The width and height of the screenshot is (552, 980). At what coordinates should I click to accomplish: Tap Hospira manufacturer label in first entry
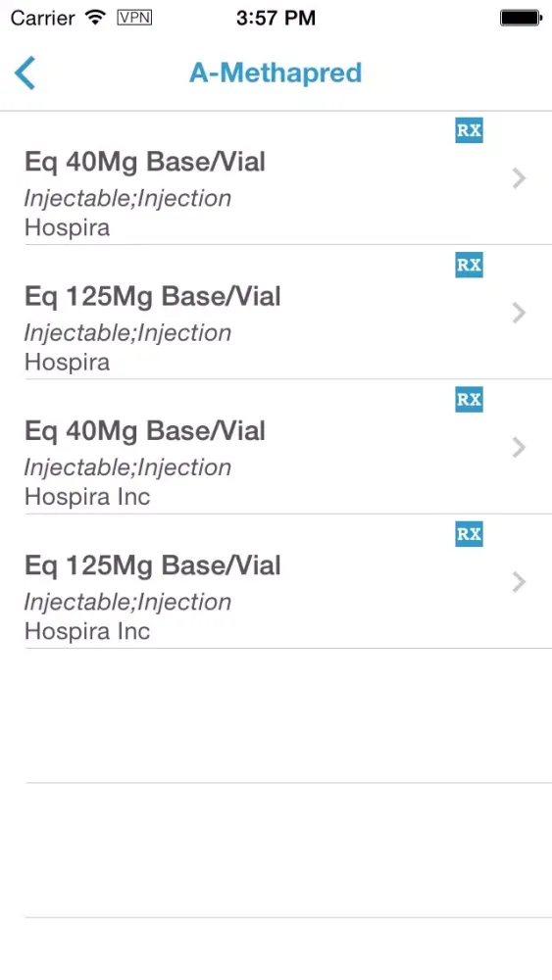(x=67, y=227)
